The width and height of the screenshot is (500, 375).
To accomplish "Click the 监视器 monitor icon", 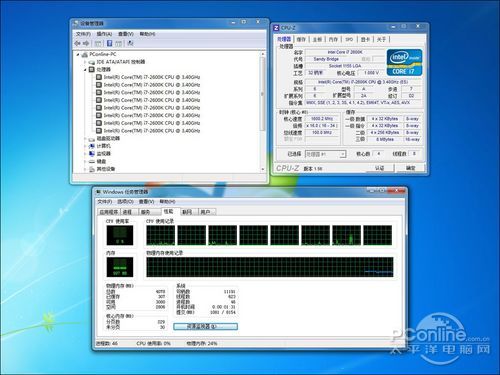I will (x=92, y=154).
